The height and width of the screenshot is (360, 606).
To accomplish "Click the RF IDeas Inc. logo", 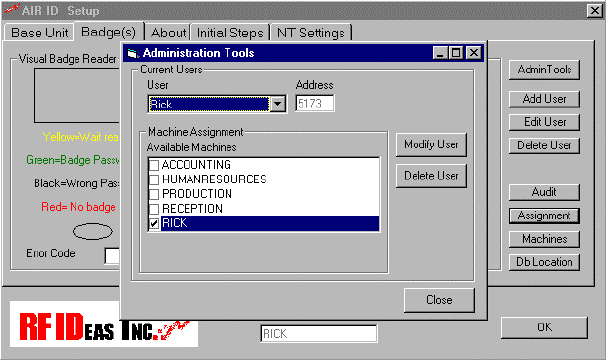I will point(104,324).
